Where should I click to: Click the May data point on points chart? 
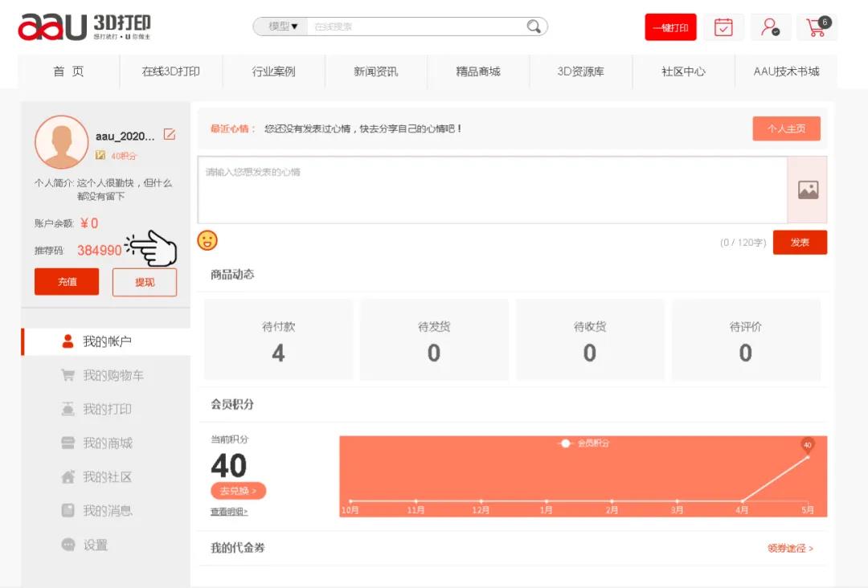tap(808, 456)
